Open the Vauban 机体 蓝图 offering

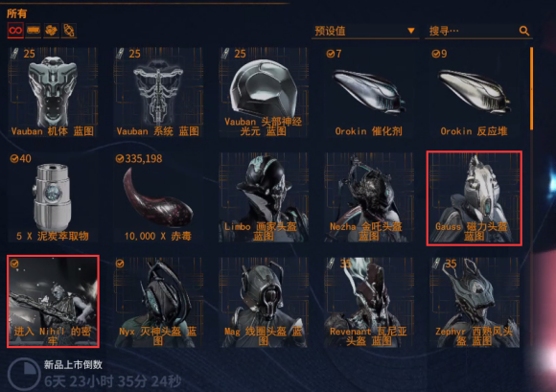tap(53, 93)
